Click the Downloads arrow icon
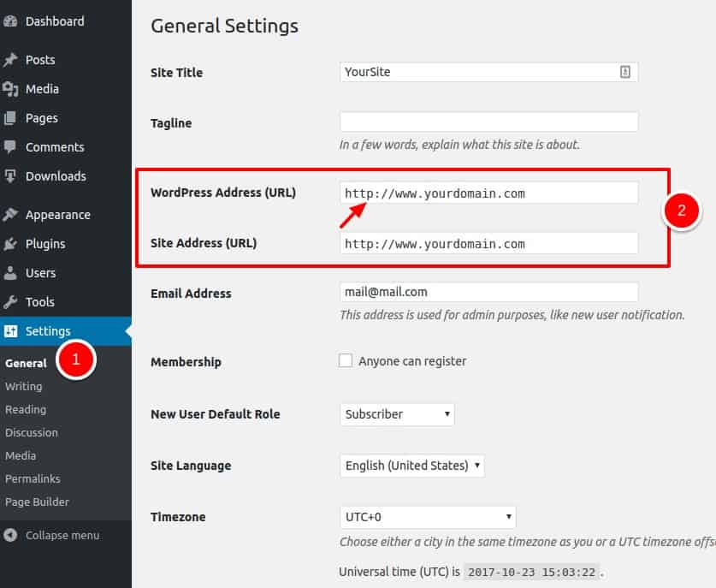716x588 pixels. 10,176
